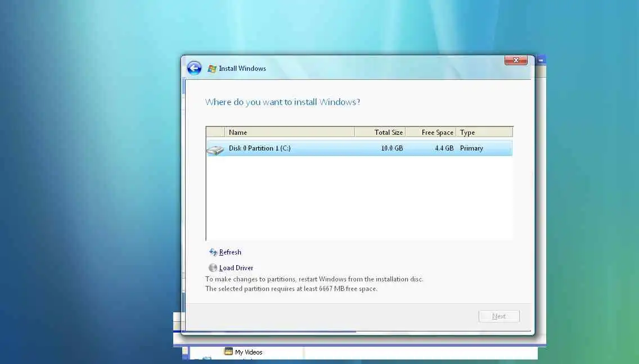Sort partitions by Type column header
Screen dimensions: 639x364
pyautogui.click(x=484, y=133)
